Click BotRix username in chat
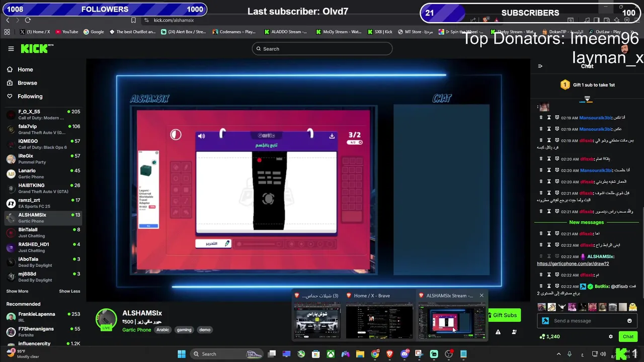The height and width of the screenshot is (362, 644). [x=602, y=286]
